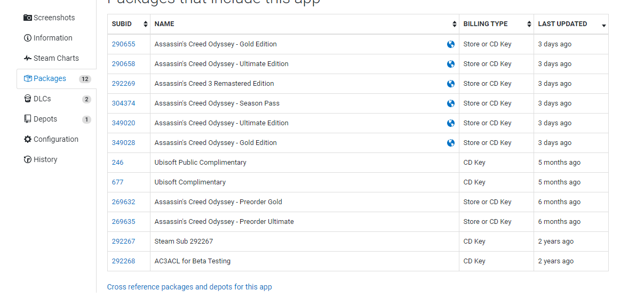Open the Information sidebar tab

click(57, 38)
